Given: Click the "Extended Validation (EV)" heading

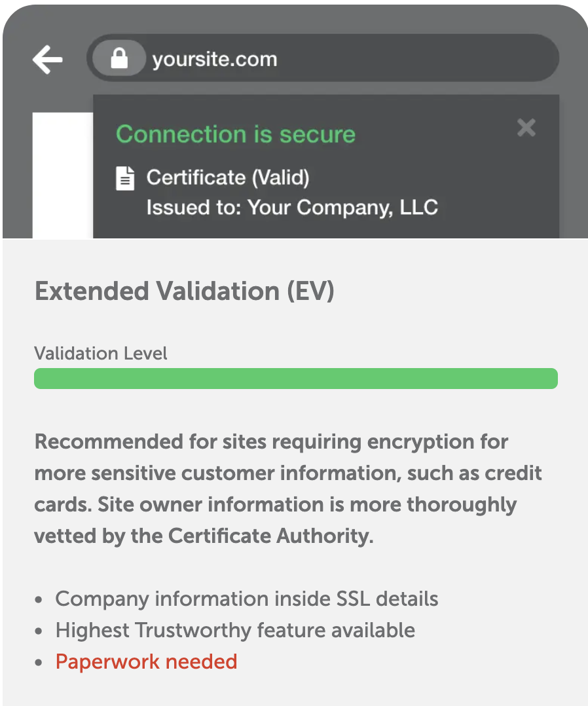Looking at the screenshot, I should click(184, 291).
